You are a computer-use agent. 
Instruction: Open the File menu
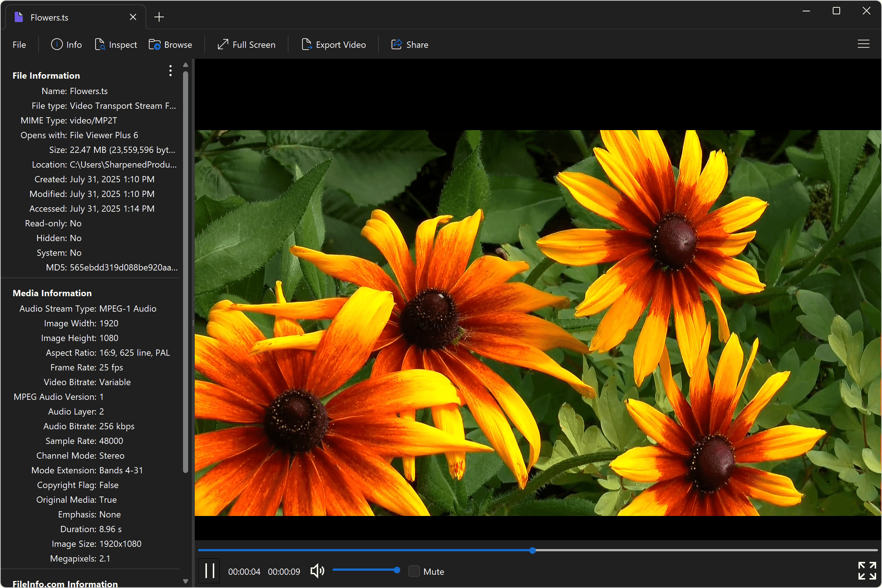pos(19,44)
